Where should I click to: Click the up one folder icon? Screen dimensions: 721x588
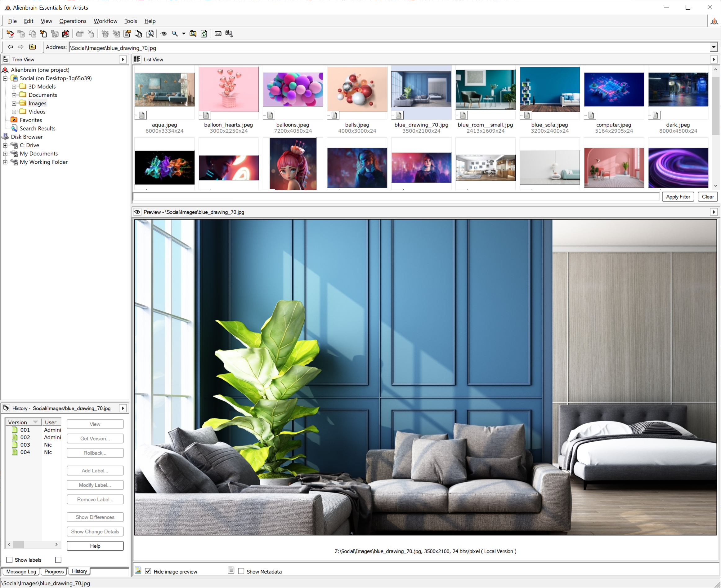(x=33, y=47)
